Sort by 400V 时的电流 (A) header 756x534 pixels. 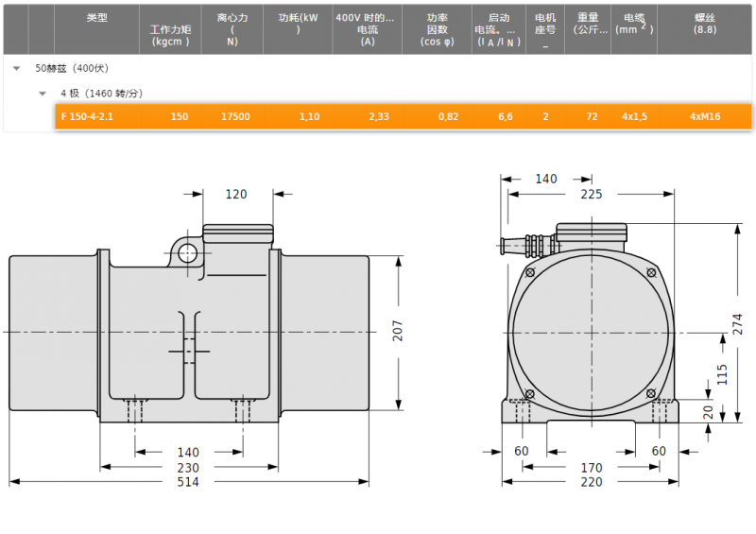[x=368, y=29]
